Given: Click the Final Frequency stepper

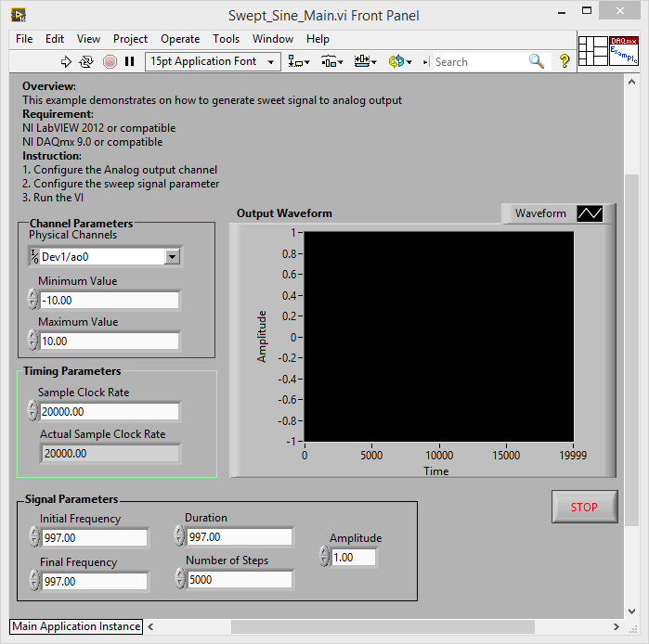Looking at the screenshot, I should 34,580.
